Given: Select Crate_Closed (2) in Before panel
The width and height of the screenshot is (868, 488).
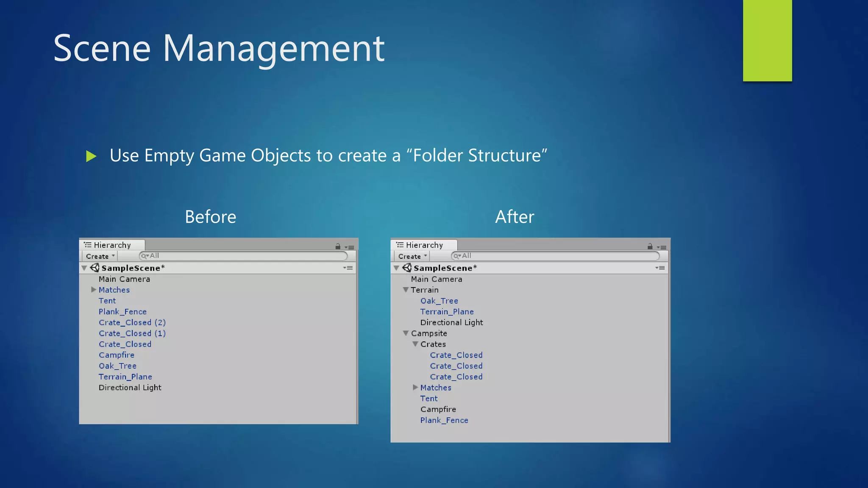Looking at the screenshot, I should click(132, 322).
